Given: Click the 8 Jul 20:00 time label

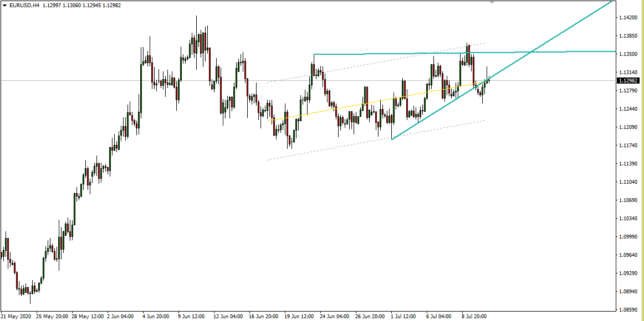Looking at the screenshot, I should click(x=473, y=317).
